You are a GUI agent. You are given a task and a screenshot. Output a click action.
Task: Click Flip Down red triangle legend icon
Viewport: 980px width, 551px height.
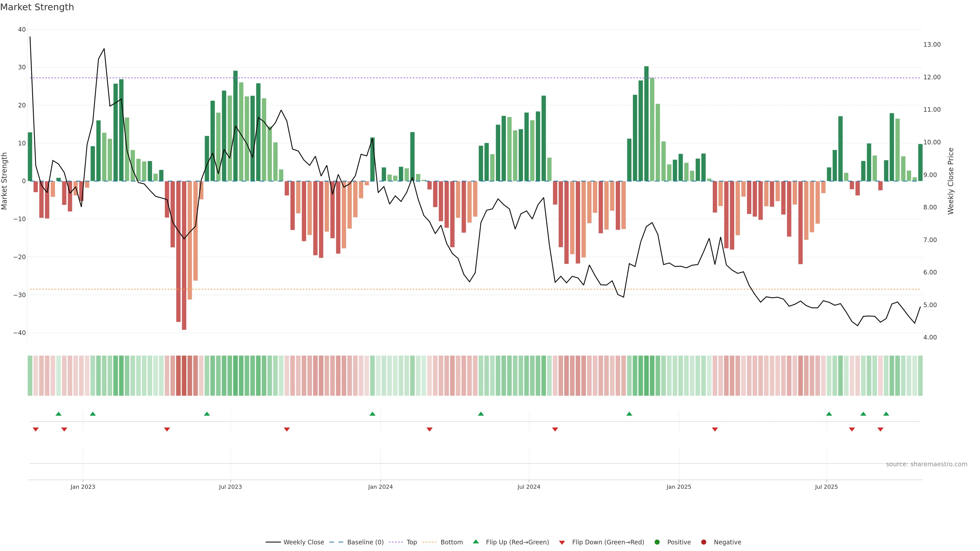[x=562, y=543]
